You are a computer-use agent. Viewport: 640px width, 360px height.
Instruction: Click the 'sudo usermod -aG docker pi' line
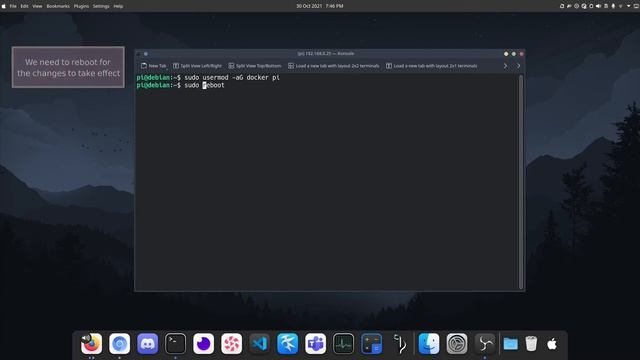click(232, 78)
